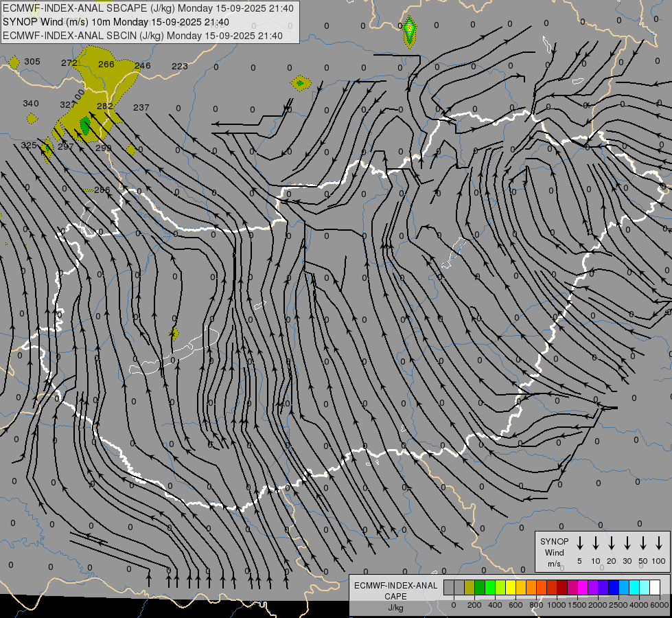
Task: Click the 297 CIN value on the map
Action: [x=66, y=146]
